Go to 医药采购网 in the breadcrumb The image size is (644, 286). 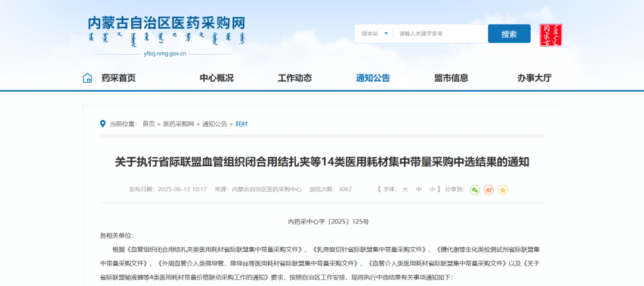point(179,124)
